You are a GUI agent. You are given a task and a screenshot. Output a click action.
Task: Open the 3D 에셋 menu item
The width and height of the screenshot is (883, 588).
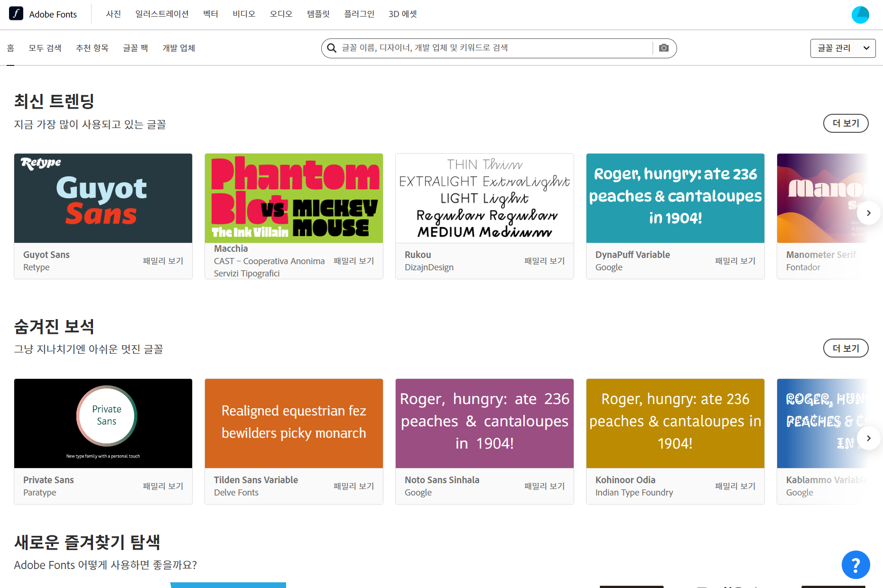(x=402, y=14)
